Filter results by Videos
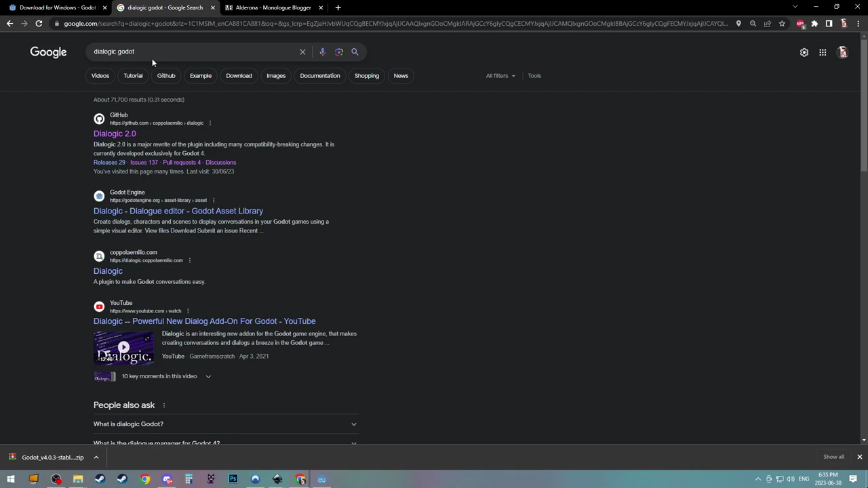The image size is (868, 488). (100, 76)
